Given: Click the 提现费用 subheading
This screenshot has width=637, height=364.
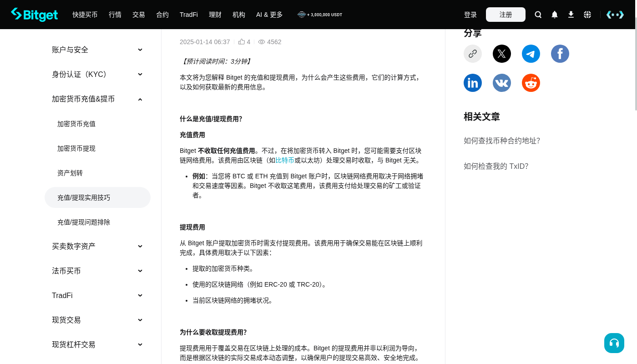Looking at the screenshot, I should [x=192, y=227].
